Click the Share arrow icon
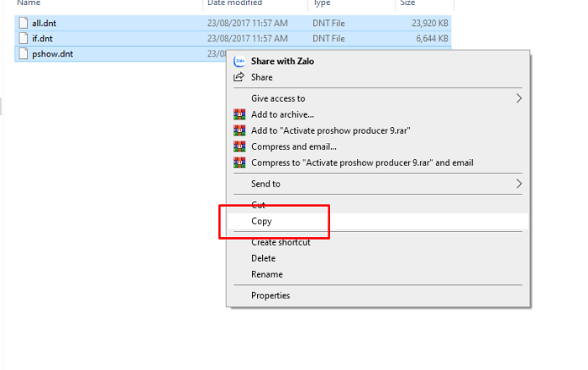 point(239,77)
